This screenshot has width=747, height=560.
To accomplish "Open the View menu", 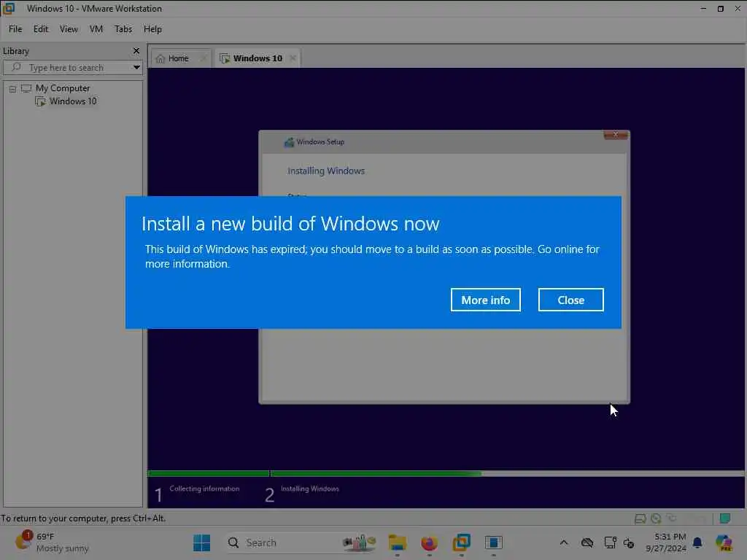I will click(x=69, y=29).
